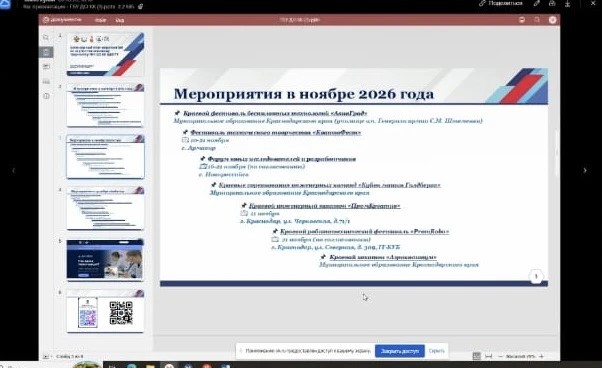
Task: Click the blue Закрыть доступ button
Action: (x=400, y=351)
